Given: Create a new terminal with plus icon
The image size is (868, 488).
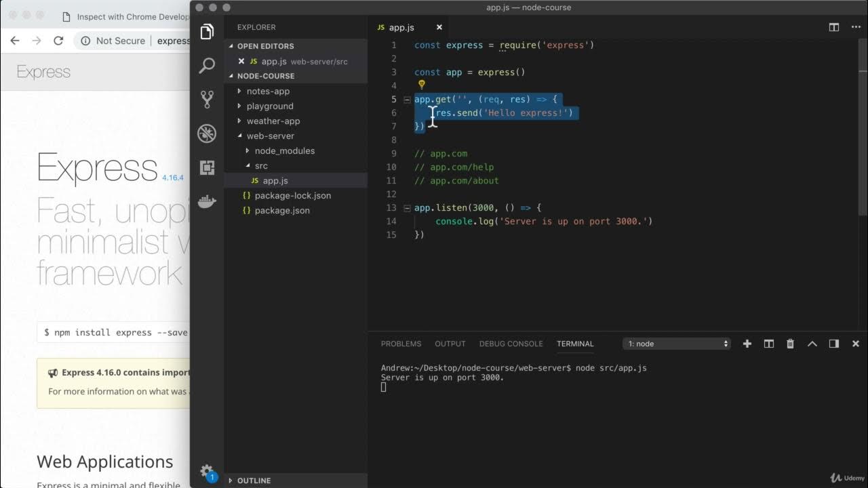Looking at the screenshot, I should coord(747,344).
